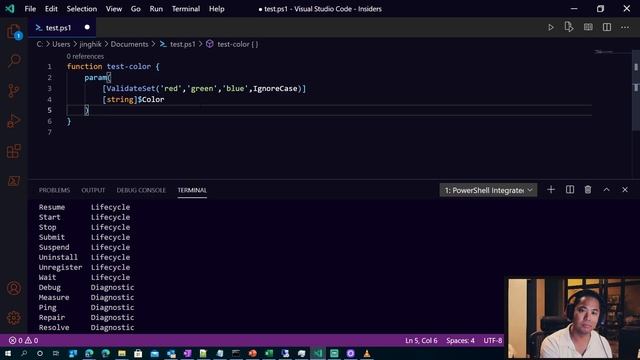Image resolution: width=640 pixels, height=360 pixels.
Task: Click the jinghik breadcrumb segment
Action: click(90, 44)
